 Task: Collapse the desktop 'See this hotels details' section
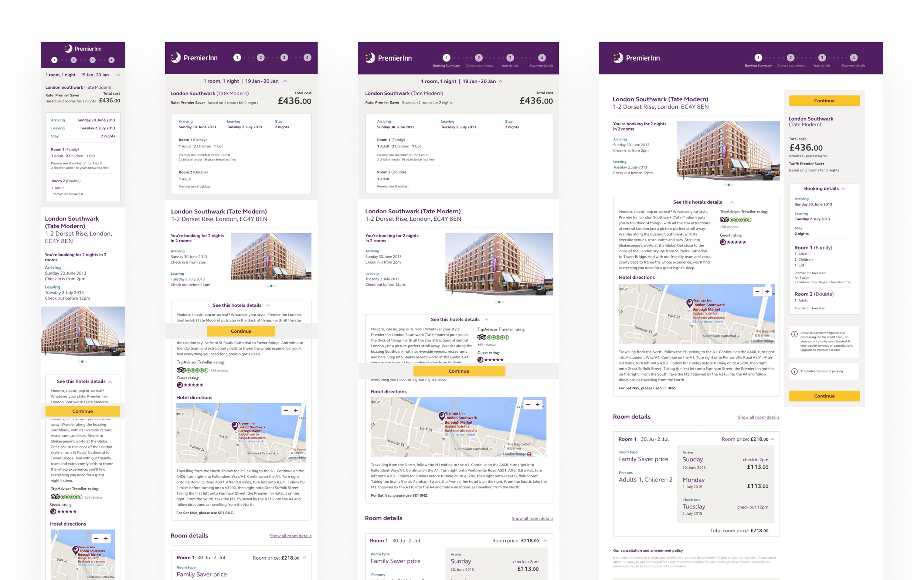click(x=732, y=202)
